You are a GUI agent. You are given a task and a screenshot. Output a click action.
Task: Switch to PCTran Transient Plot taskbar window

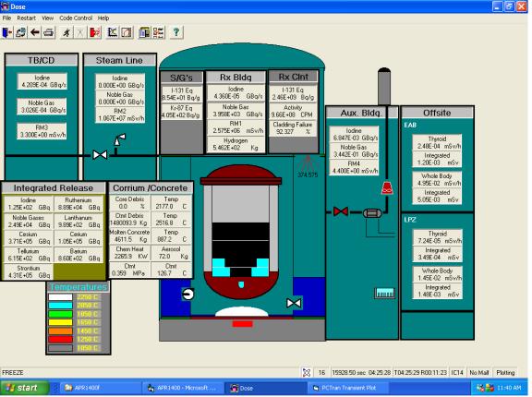pos(348,388)
